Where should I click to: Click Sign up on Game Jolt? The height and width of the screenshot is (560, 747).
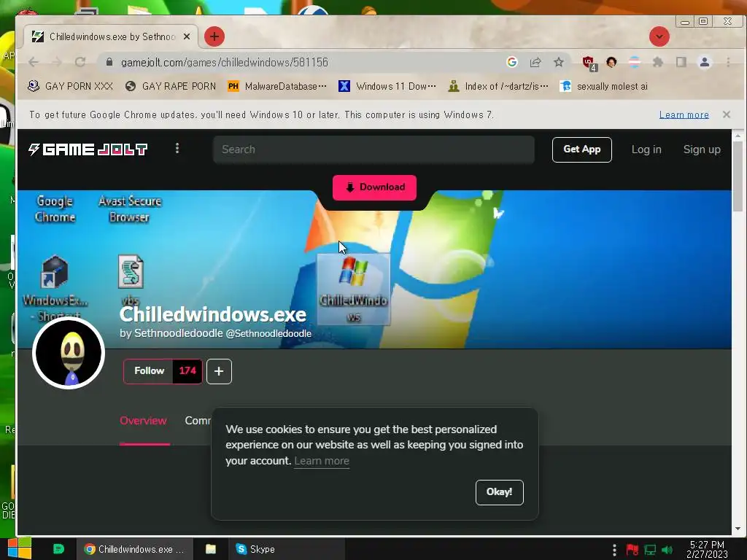click(x=702, y=149)
